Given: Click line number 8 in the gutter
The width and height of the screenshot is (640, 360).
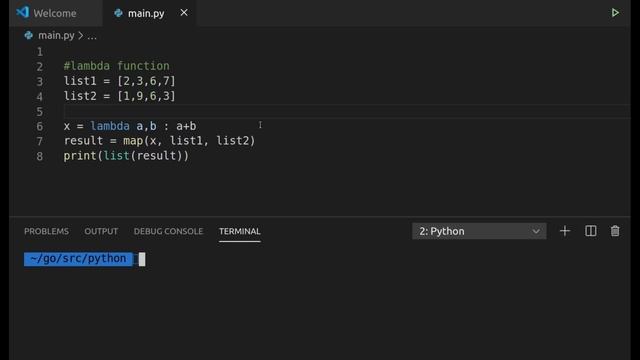Looking at the screenshot, I should pyautogui.click(x=40, y=156).
